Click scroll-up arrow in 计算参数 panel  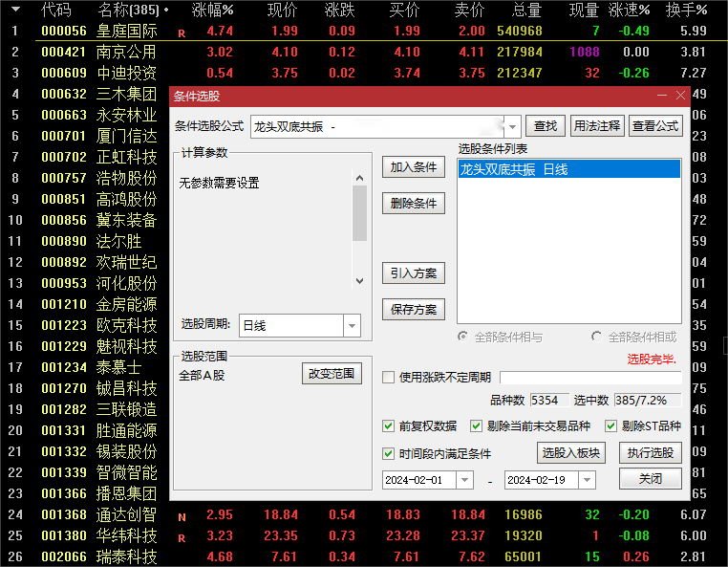pyautogui.click(x=359, y=178)
